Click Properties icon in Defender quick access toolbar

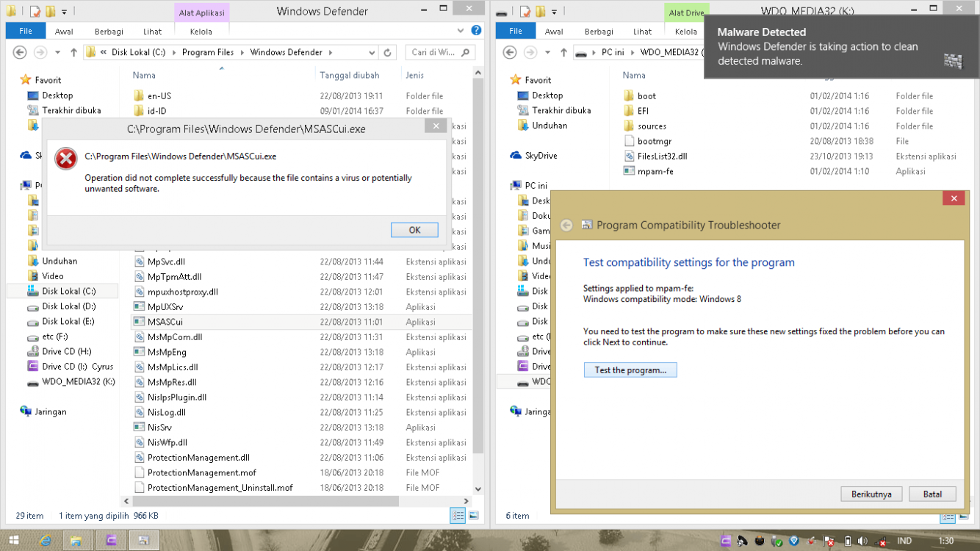coord(35,12)
